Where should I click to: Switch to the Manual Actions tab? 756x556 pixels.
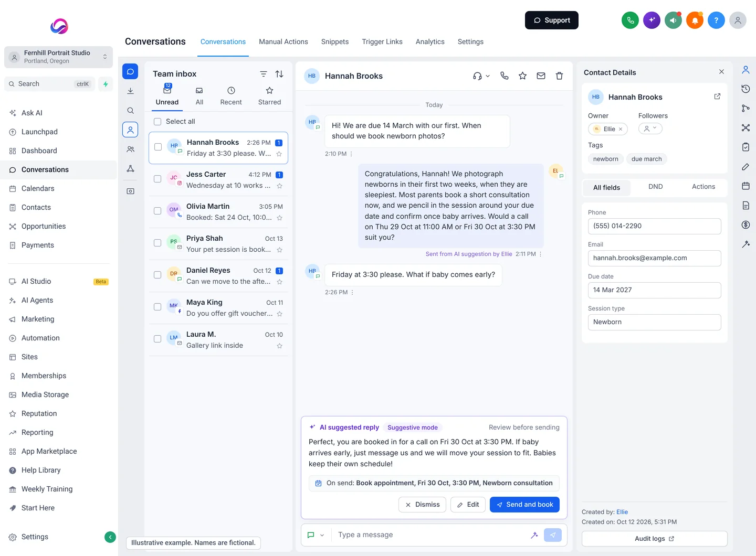tap(283, 42)
